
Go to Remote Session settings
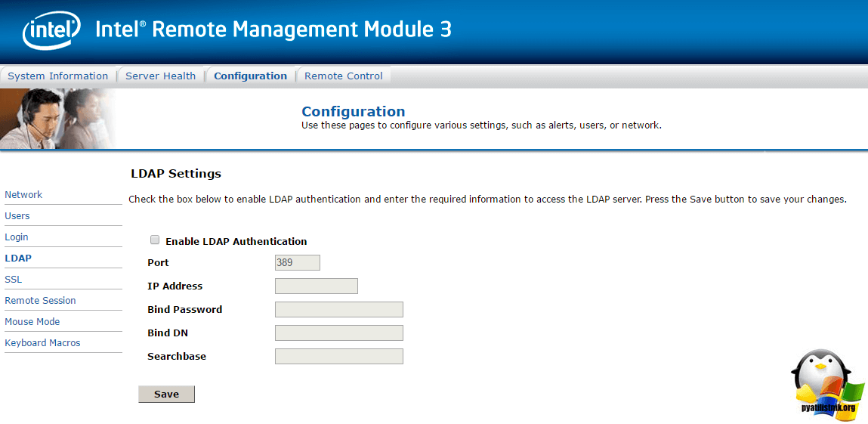coord(40,301)
